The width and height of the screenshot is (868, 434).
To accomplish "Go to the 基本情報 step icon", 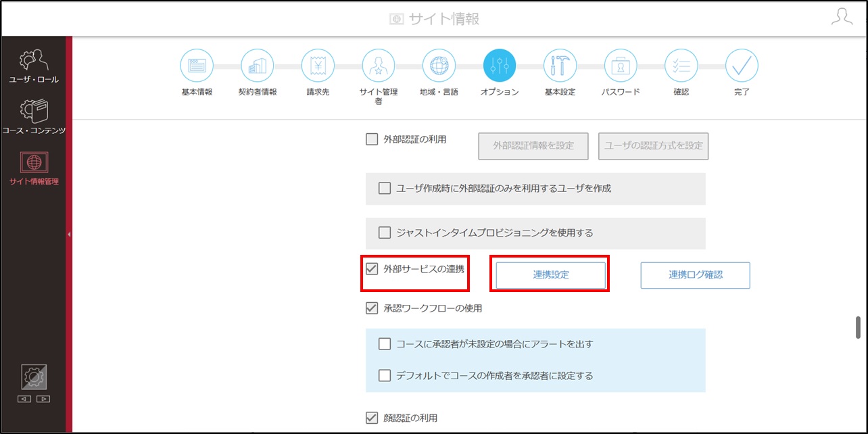I will coord(197,66).
